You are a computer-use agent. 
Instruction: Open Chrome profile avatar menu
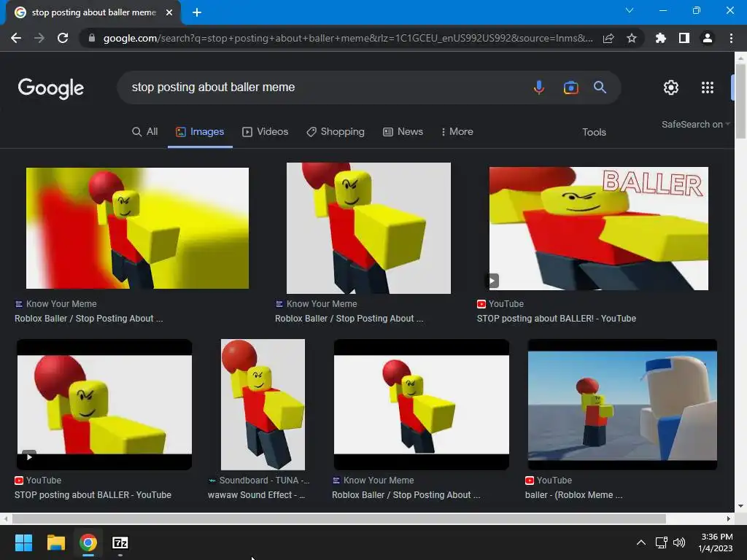coord(708,38)
